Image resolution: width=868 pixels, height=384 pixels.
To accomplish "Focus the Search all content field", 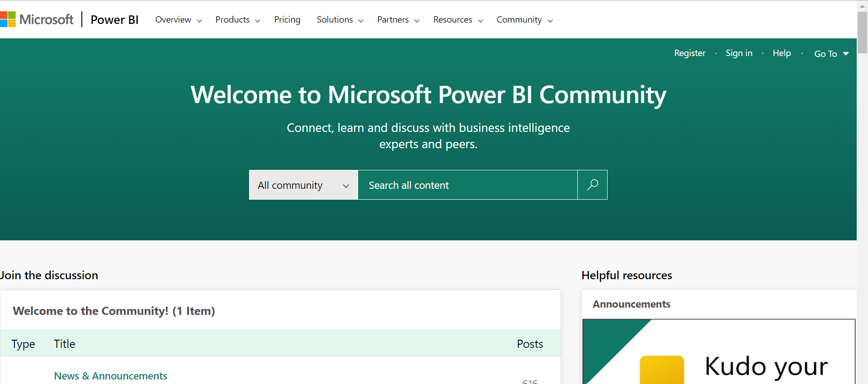I will coord(467,185).
